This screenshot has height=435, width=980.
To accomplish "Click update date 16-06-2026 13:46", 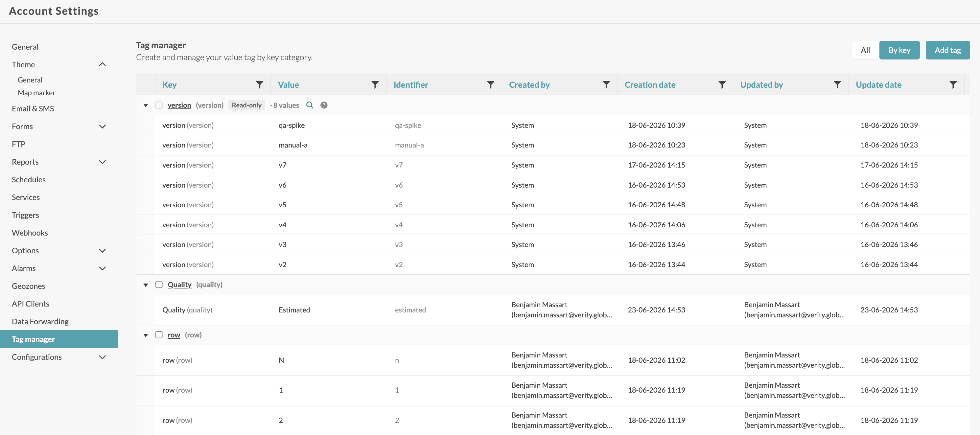I will pyautogui.click(x=889, y=244).
